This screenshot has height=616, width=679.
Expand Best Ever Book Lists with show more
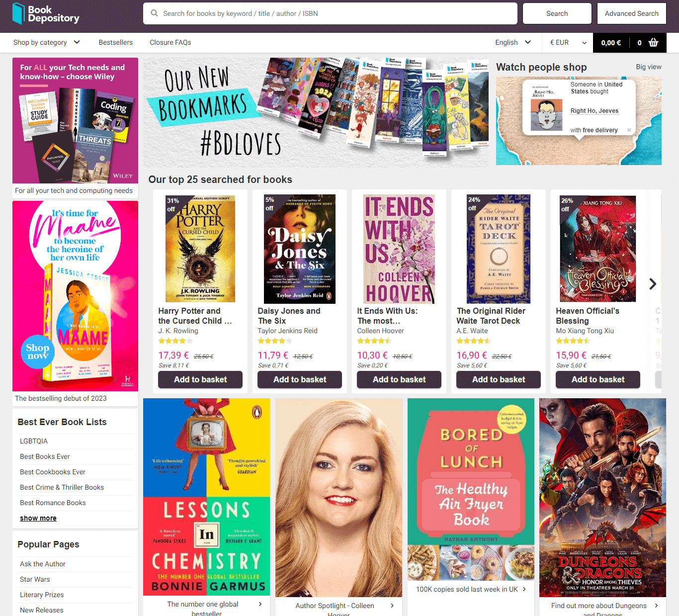pos(38,518)
